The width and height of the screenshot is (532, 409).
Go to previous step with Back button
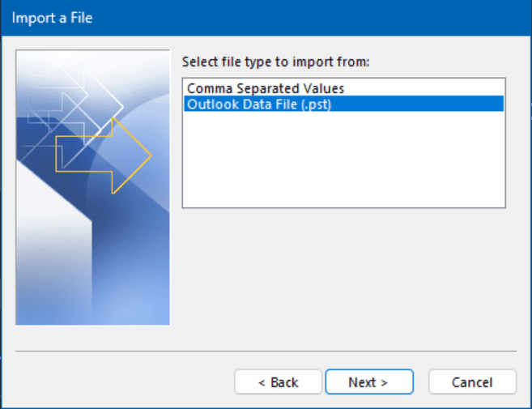pos(278,382)
